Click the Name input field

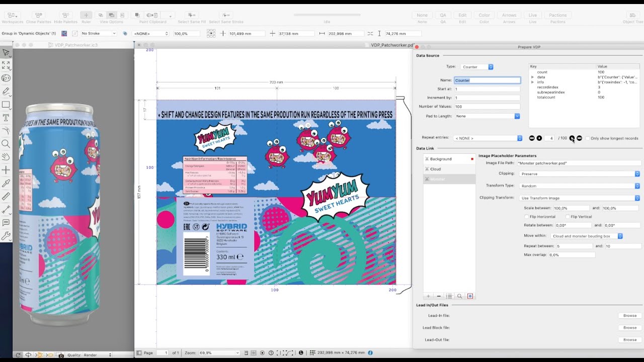[x=487, y=80]
